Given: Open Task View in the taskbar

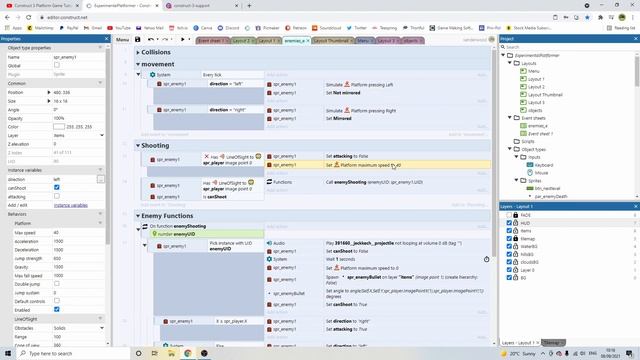Looking at the screenshot, I should coord(154,353).
